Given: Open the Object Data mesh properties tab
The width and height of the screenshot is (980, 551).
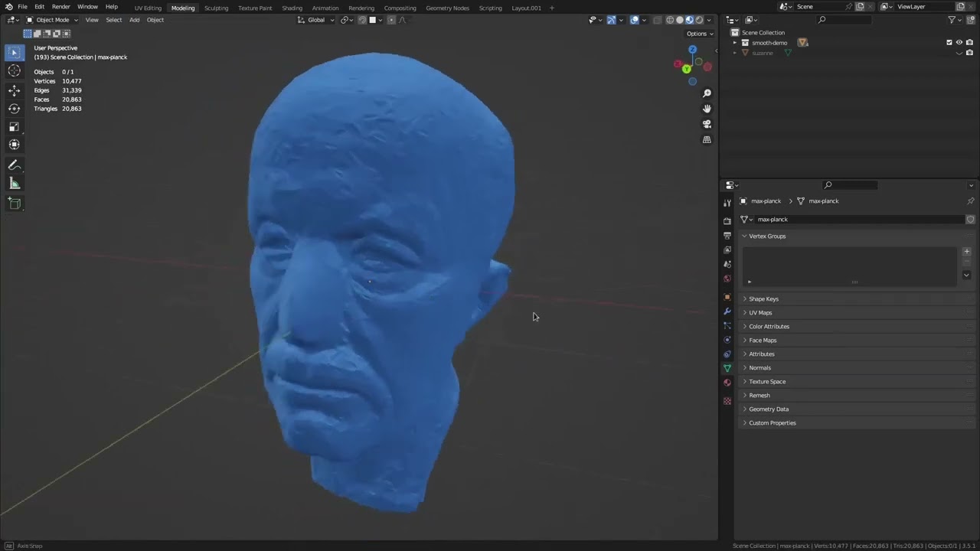Looking at the screenshot, I should [727, 368].
